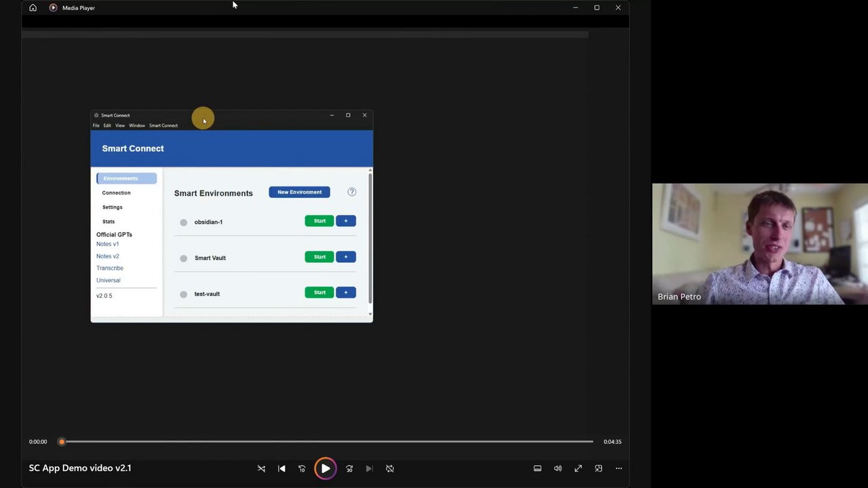Image resolution: width=868 pixels, height=488 pixels.
Task: Skip to previous track
Action: coord(281,468)
